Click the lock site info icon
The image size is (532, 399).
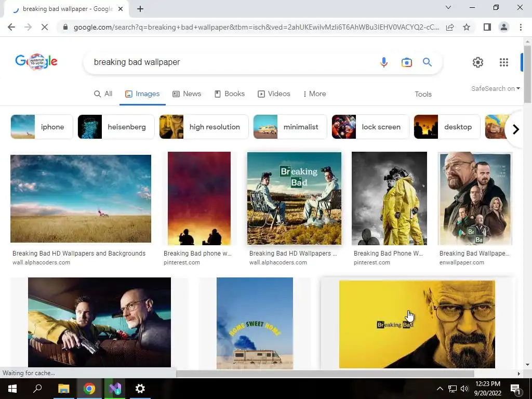[65, 27]
